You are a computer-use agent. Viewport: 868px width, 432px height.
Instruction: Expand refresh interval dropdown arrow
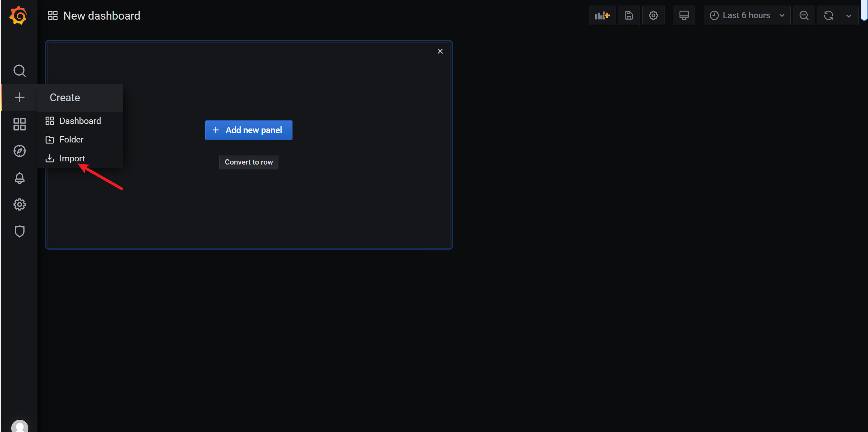(x=849, y=16)
